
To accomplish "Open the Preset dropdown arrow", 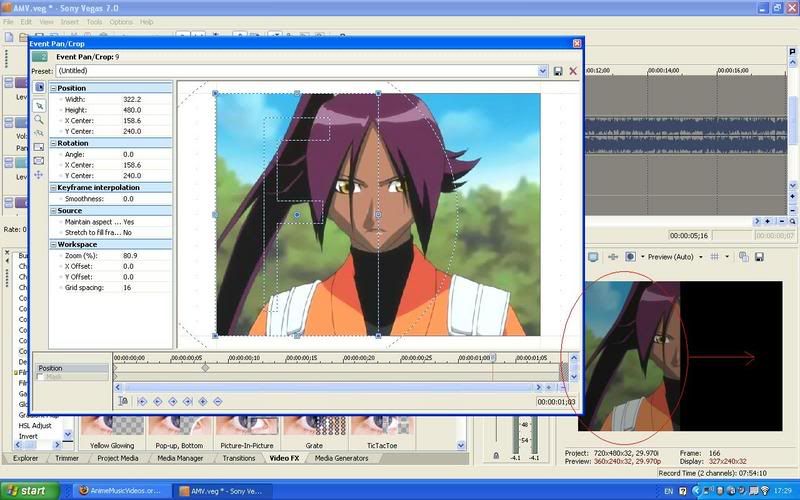I will click(542, 71).
